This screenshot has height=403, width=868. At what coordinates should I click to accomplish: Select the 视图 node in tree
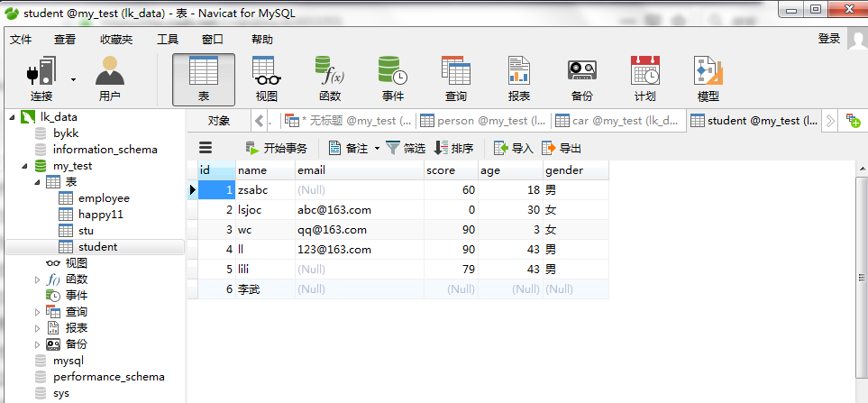77,263
